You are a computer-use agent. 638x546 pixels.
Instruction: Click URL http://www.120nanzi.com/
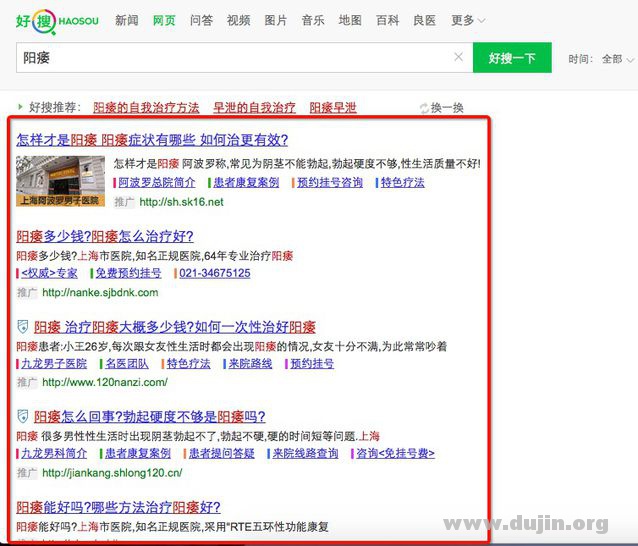105,382
